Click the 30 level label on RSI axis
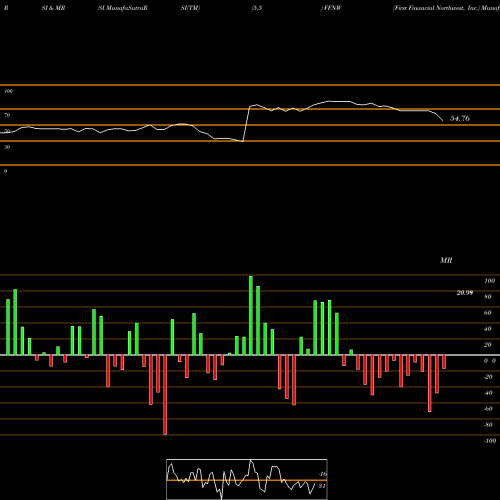The image size is (500, 500). pos(7,147)
